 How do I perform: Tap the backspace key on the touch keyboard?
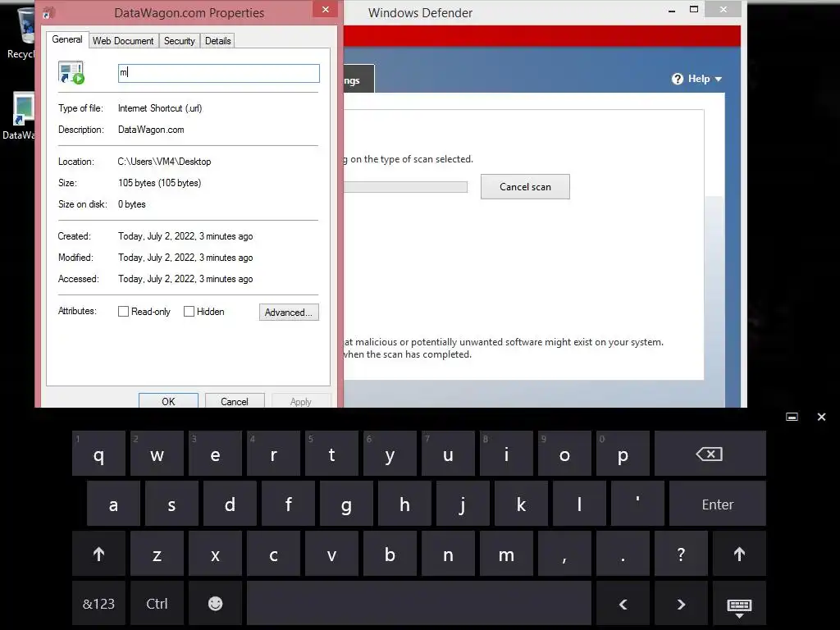(x=710, y=454)
